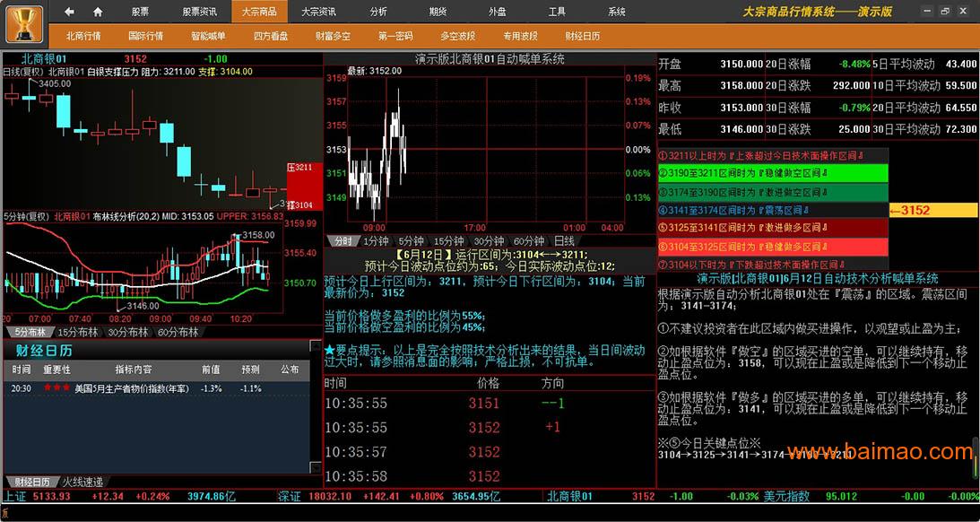Switch to the 15分布林 tab

pos(78,332)
